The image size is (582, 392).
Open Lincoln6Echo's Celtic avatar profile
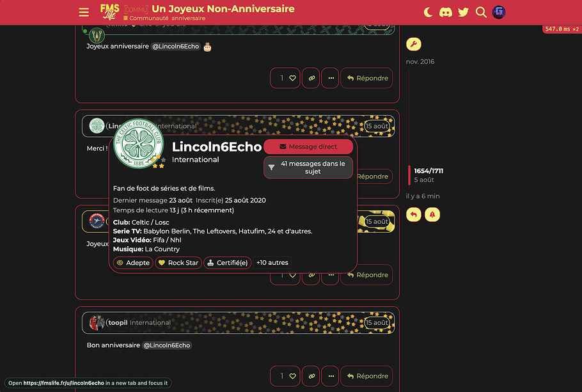[138, 143]
